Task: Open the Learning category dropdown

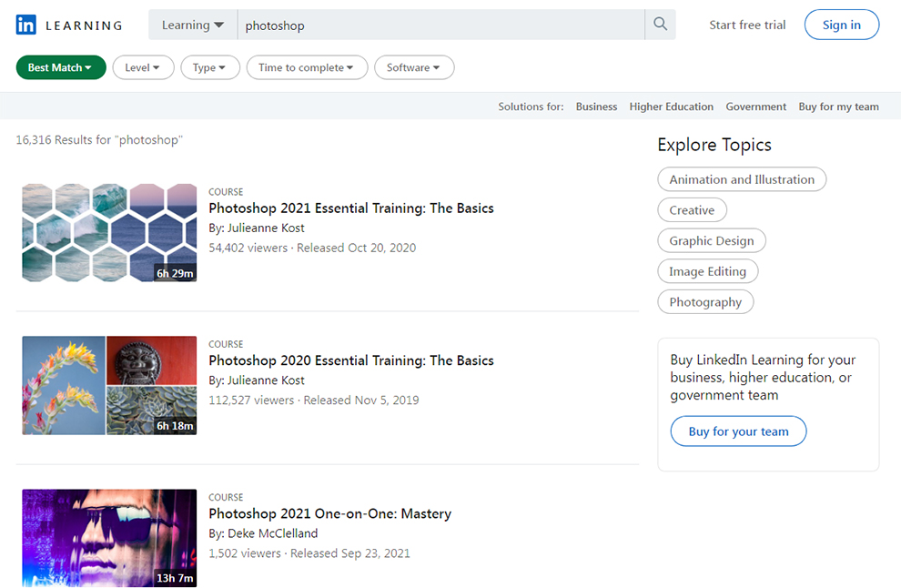Action: [x=193, y=25]
